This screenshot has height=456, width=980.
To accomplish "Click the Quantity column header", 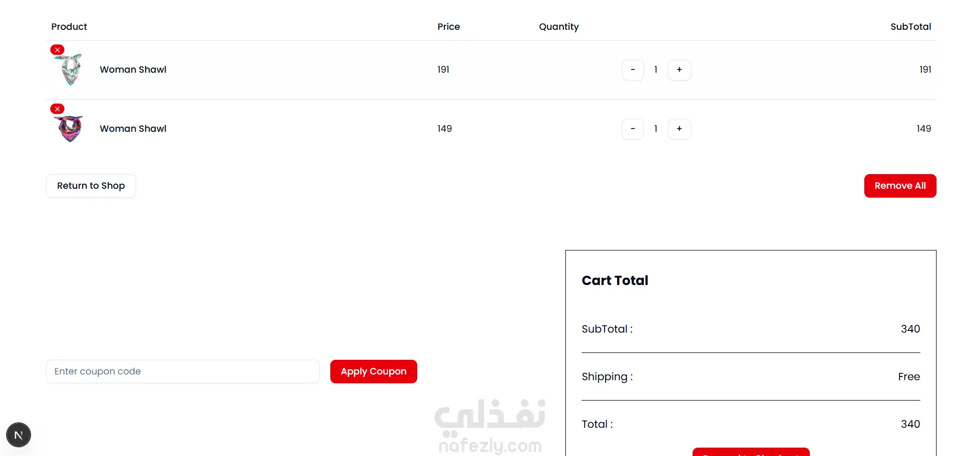I will point(559,27).
